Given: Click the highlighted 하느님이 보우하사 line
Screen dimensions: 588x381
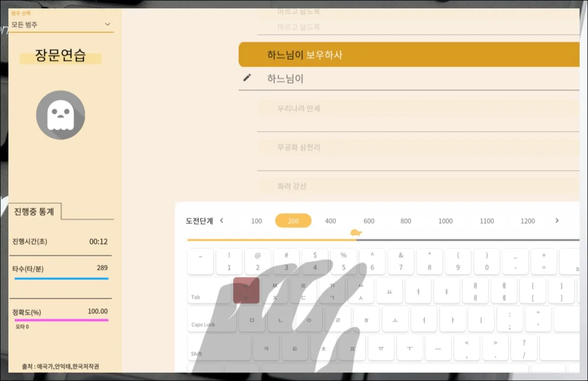Looking at the screenshot, I should [x=343, y=54].
